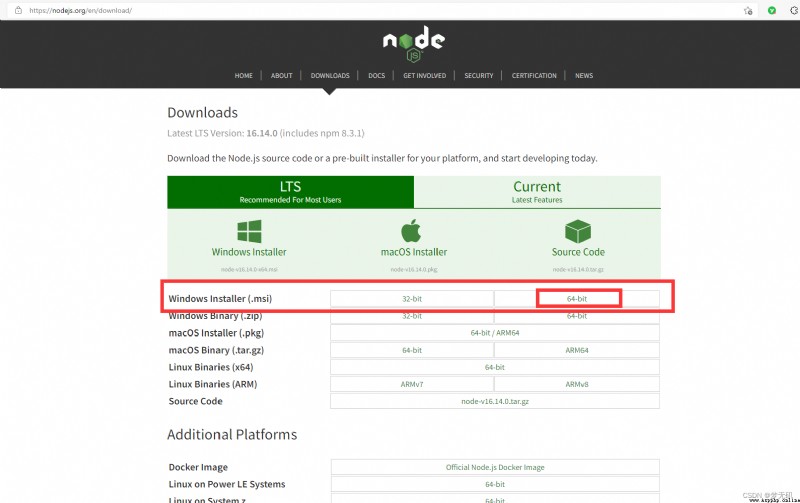This screenshot has width=800, height=503.
Task: Click the Windows Installer text link
Action: point(249,252)
